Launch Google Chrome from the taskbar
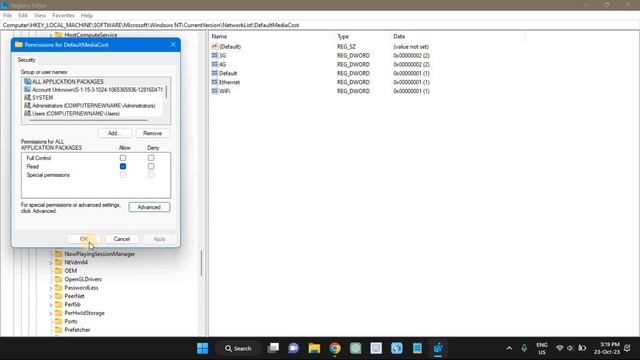Image resolution: width=640 pixels, height=360 pixels. [335, 348]
